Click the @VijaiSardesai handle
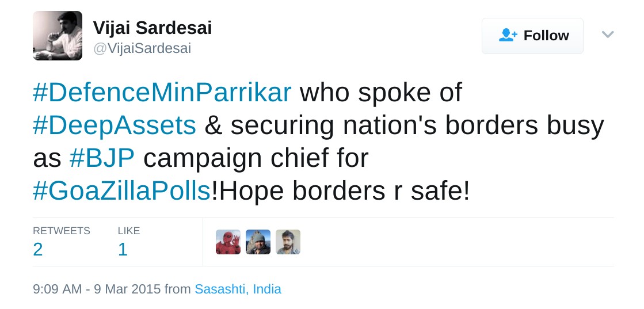This screenshot has width=644, height=309. [142, 49]
